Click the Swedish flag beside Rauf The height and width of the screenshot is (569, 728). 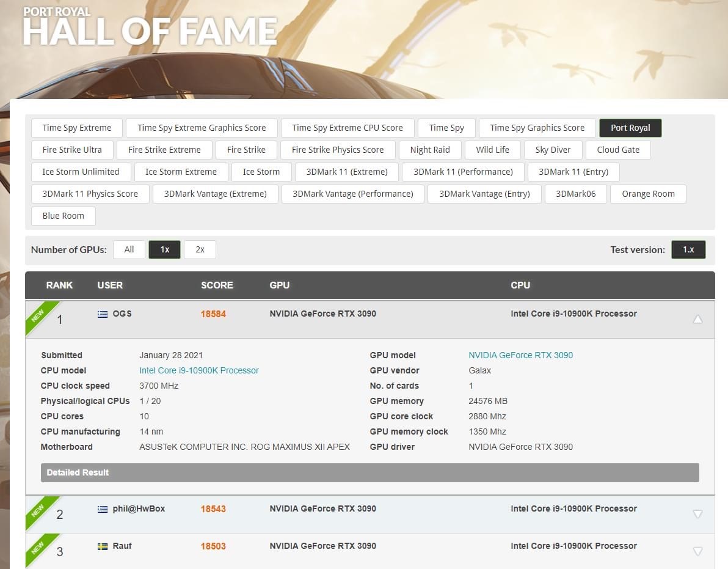[x=102, y=546]
